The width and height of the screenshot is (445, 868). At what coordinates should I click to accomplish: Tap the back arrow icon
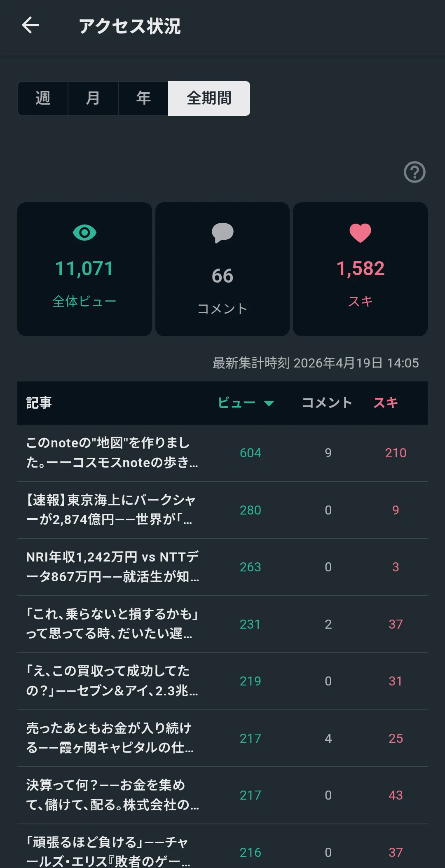[x=30, y=25]
